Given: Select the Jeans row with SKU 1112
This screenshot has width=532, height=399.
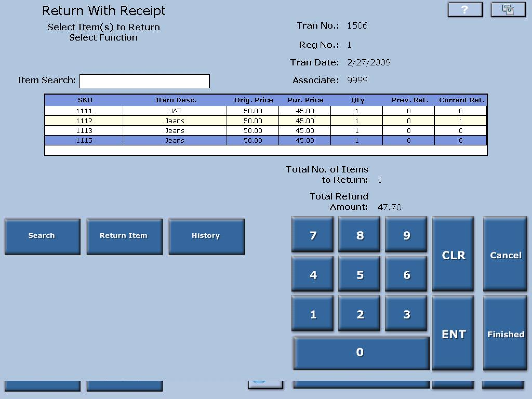Looking at the screenshot, I should click(174, 121).
